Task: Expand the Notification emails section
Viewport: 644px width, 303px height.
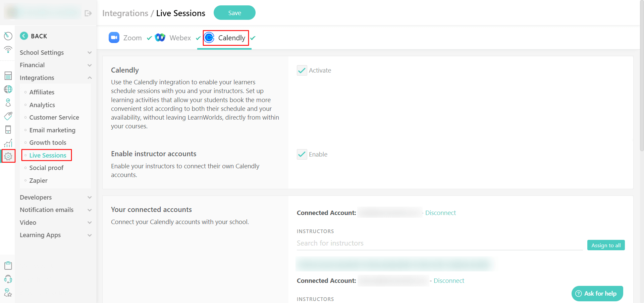Action: click(56, 210)
